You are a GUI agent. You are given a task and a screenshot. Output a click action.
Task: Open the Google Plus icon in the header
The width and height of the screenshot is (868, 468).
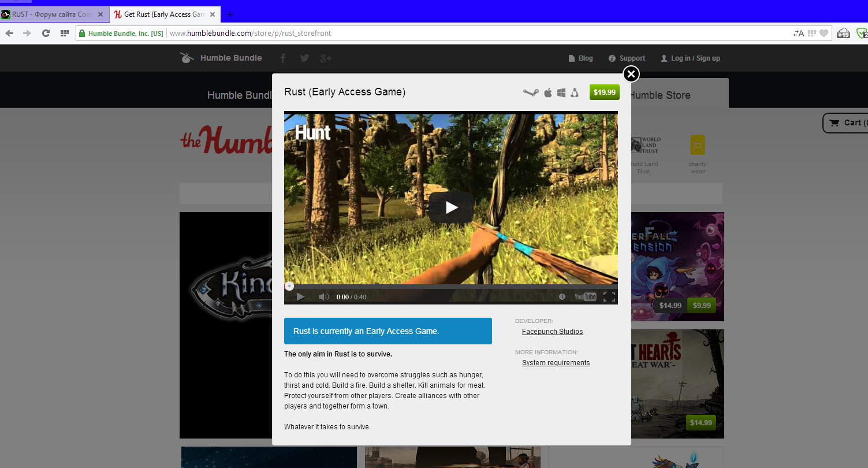(326, 58)
